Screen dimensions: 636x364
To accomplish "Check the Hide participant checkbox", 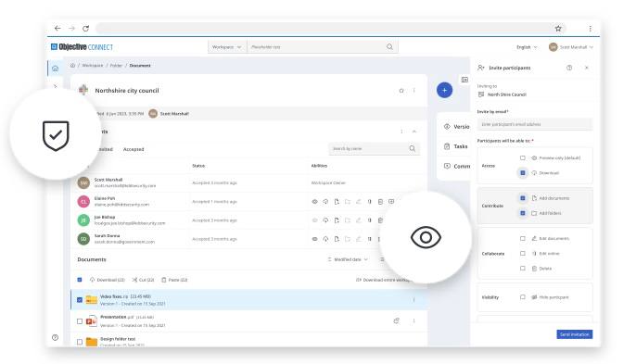I will point(523,297).
